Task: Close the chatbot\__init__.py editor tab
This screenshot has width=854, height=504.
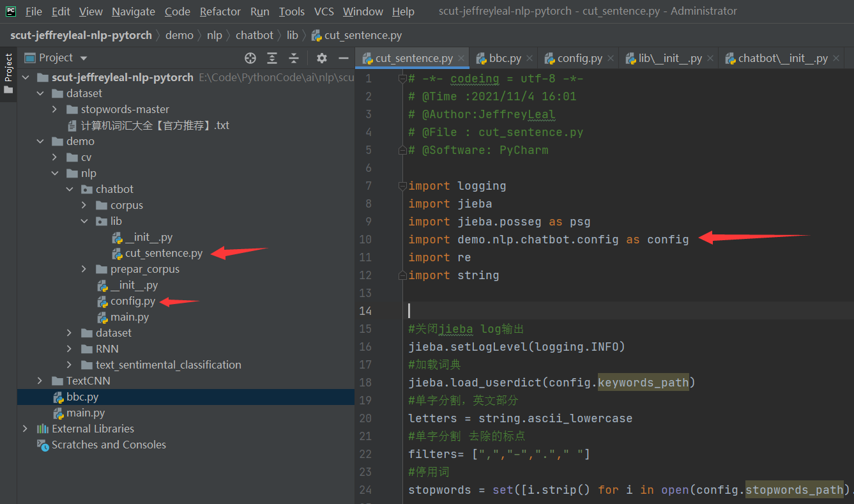Action: pyautogui.click(x=836, y=59)
